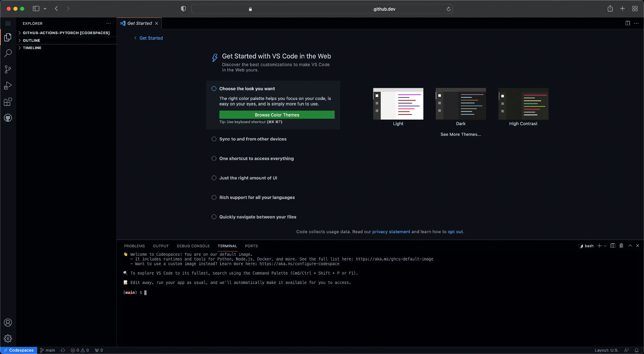This screenshot has height=354, width=644.
Task: Go back in Safari history
Action: point(56,9)
